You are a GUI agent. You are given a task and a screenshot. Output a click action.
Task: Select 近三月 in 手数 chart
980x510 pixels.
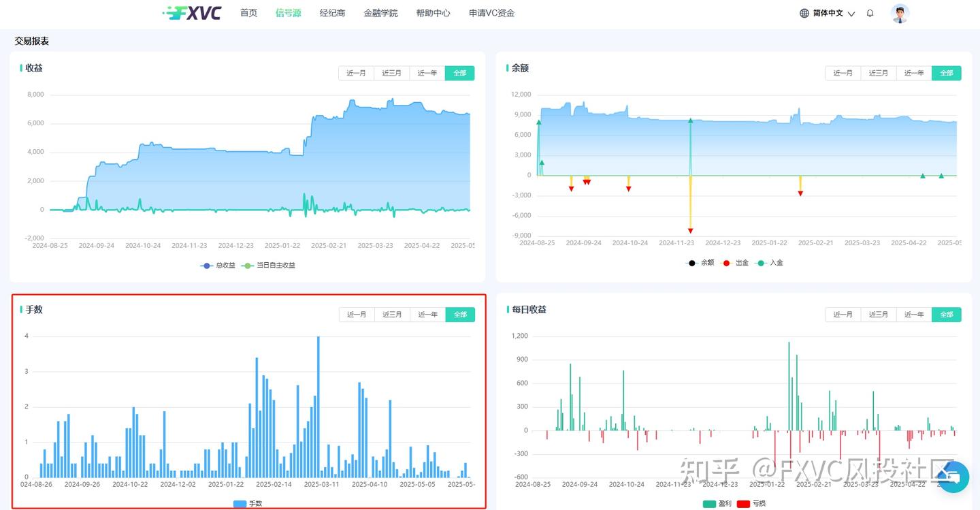(393, 315)
